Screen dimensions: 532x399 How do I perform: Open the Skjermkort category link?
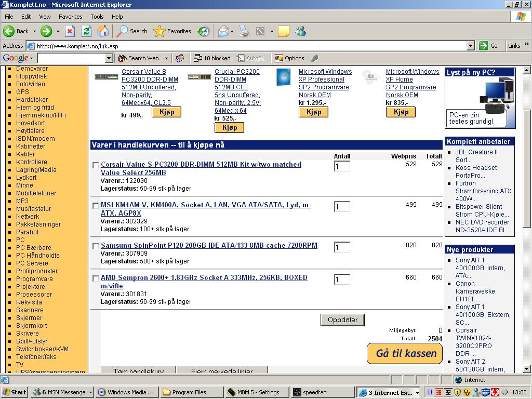32,325
